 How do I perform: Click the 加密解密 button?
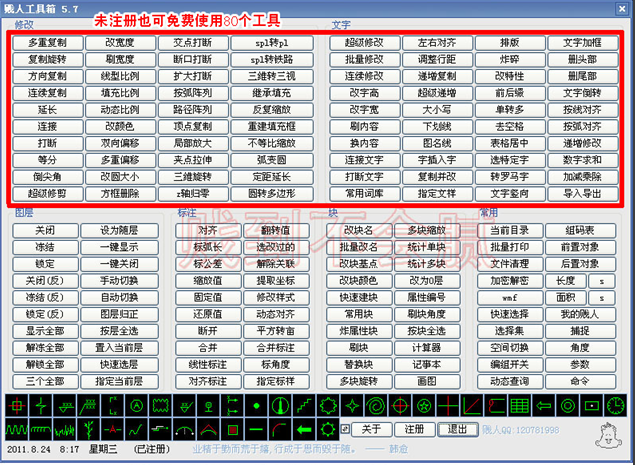510,281
